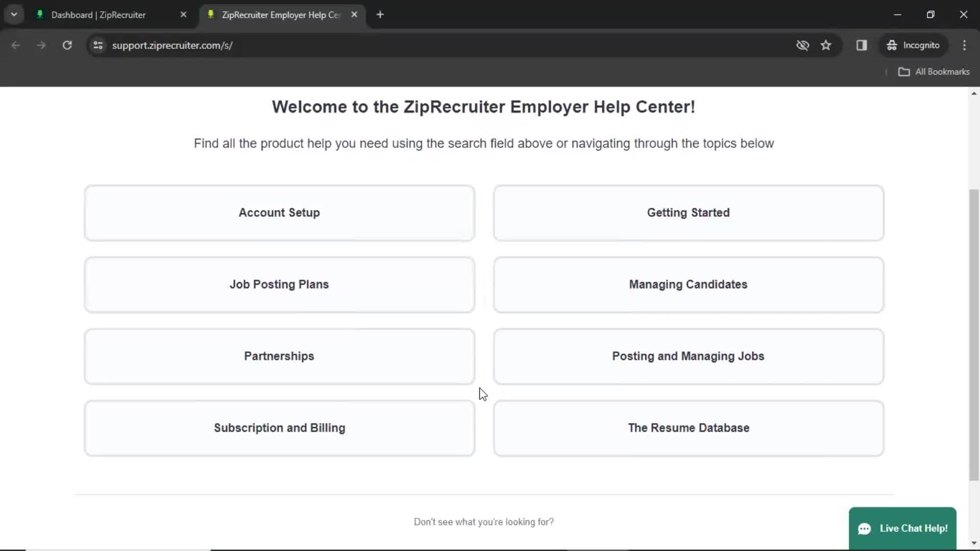Open the All Bookmarks folder

point(934,72)
